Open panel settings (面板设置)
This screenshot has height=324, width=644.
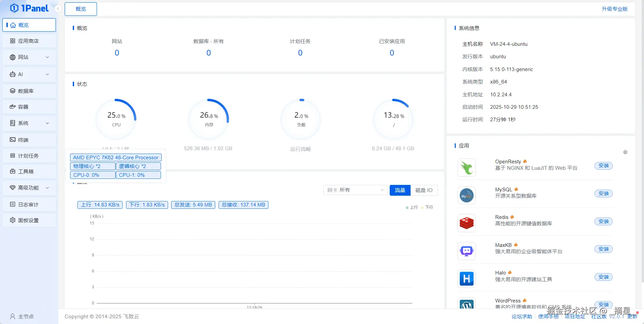click(29, 220)
